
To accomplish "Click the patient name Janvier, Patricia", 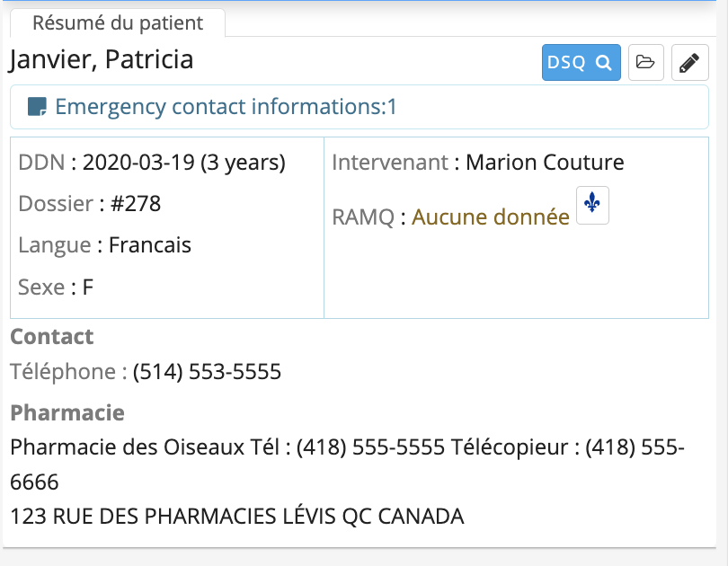I will (102, 60).
